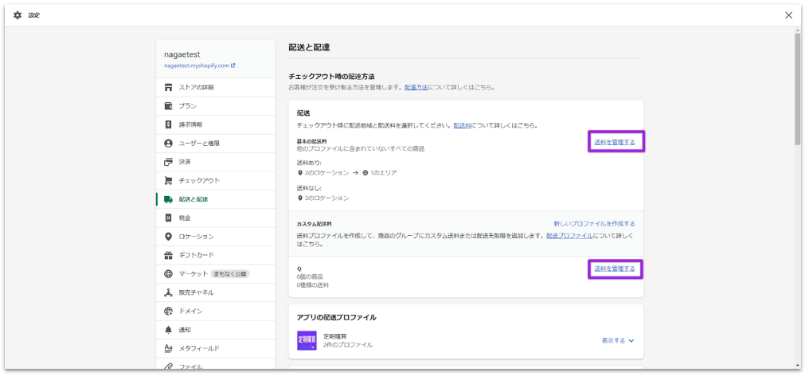The width and height of the screenshot is (811, 382).
Task: Open the 決済 payments icon
Action: pyautogui.click(x=168, y=162)
